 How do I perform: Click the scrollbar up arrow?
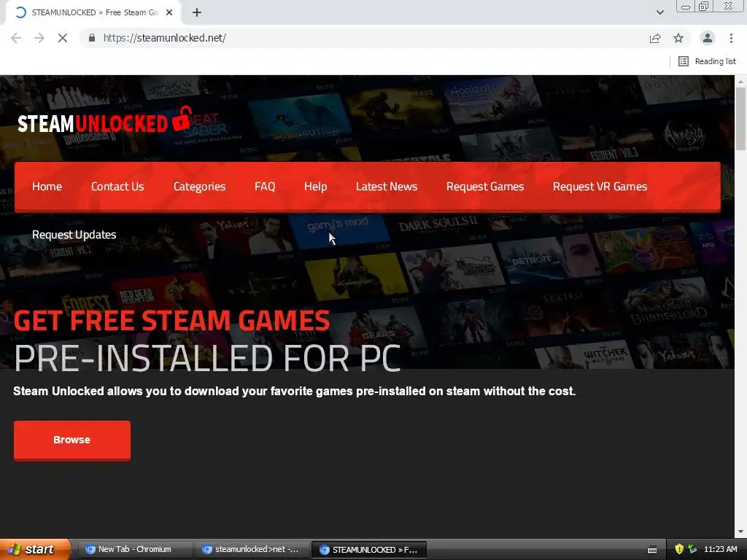click(x=740, y=82)
